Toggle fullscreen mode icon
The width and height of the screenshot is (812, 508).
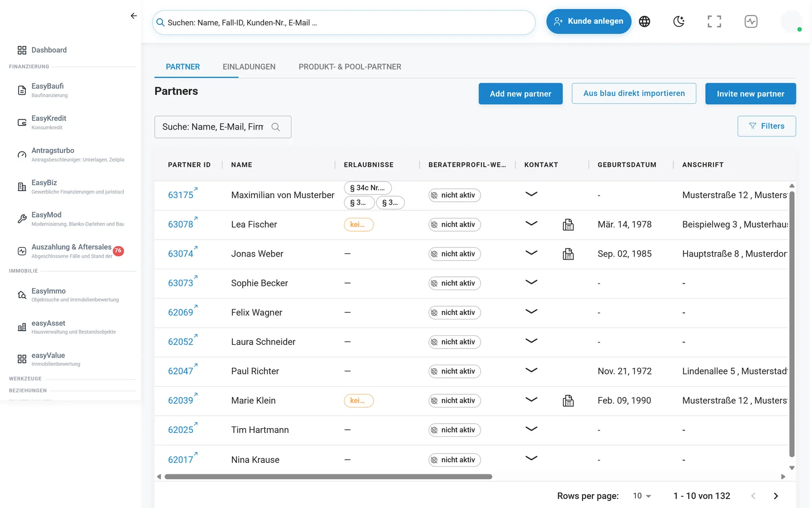(x=714, y=21)
